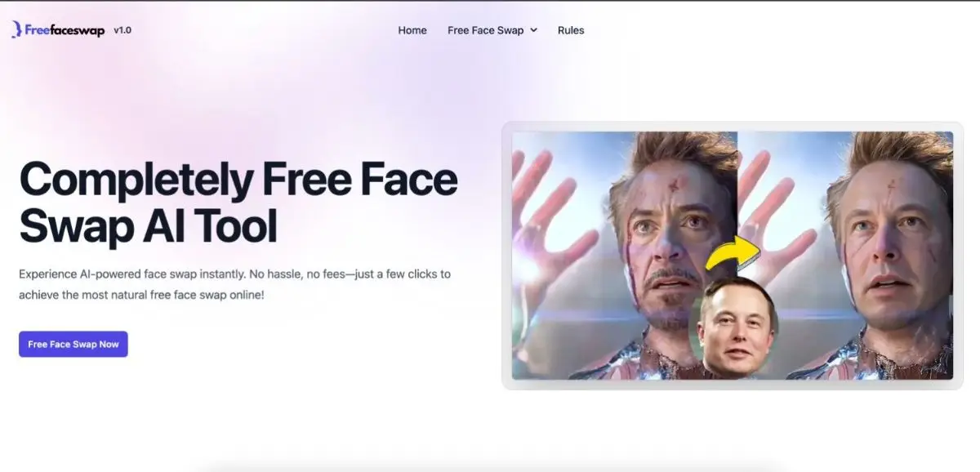
Task: Click the v1.0 version label
Action: [122, 31]
